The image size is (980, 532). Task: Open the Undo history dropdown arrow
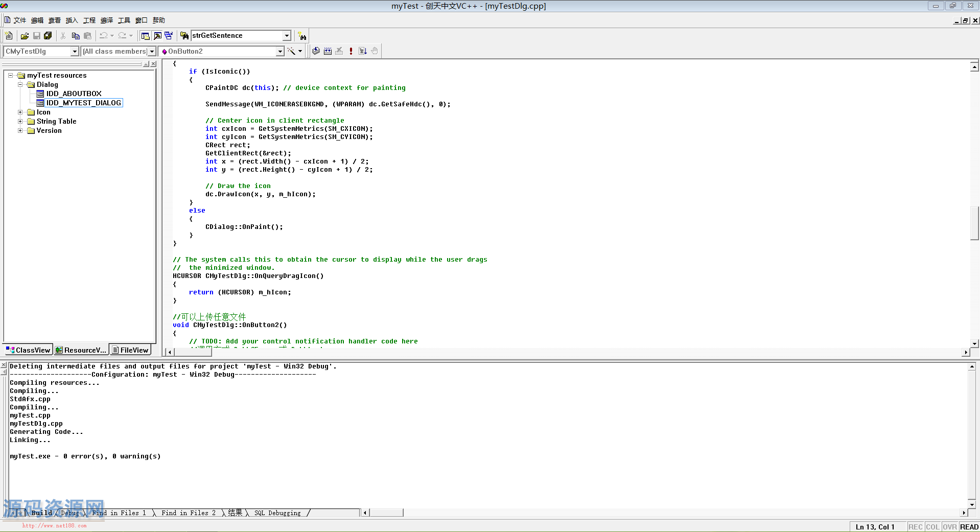pos(112,36)
